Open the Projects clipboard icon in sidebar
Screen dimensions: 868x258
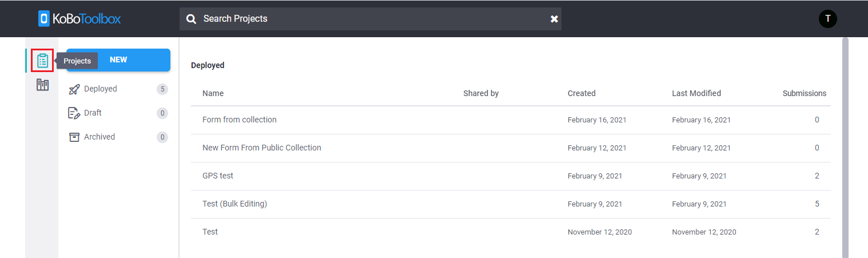click(x=42, y=60)
